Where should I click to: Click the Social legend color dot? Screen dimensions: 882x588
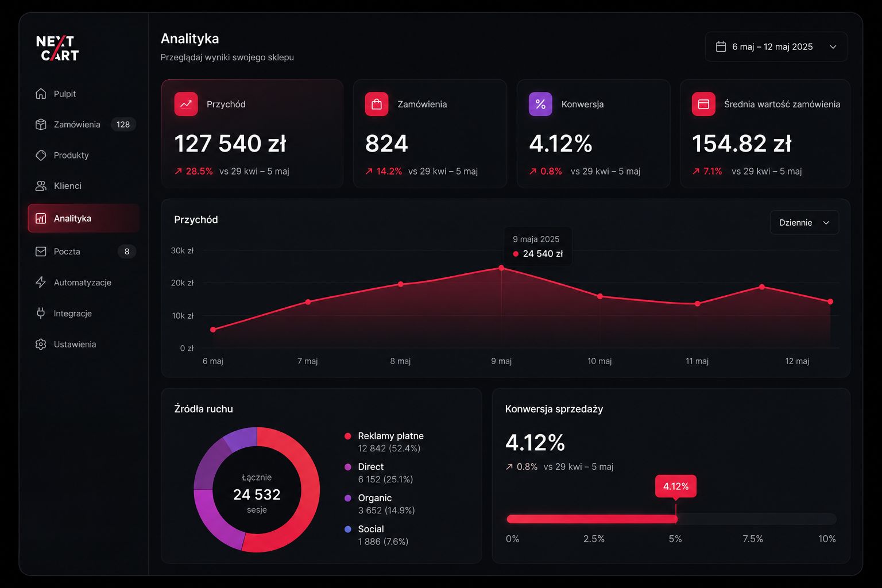348,529
